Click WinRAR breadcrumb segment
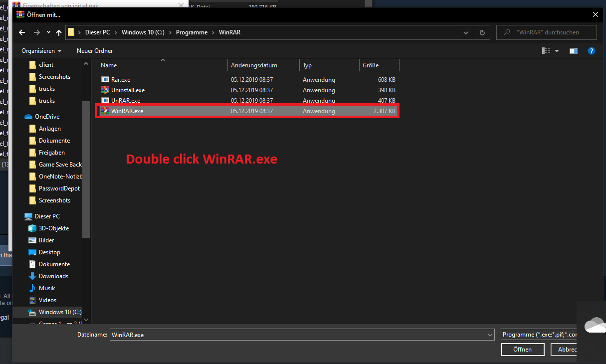 pos(229,32)
